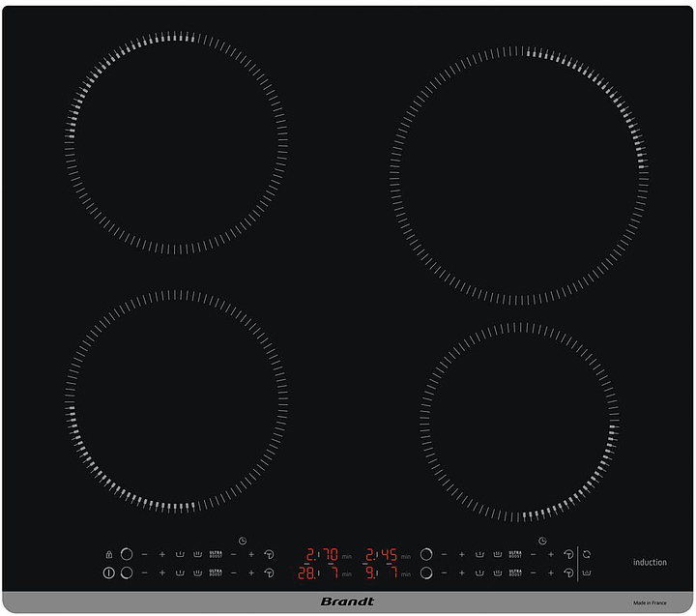Decrease power with lower-right row's first minus
The image size is (696, 616).
[444, 572]
